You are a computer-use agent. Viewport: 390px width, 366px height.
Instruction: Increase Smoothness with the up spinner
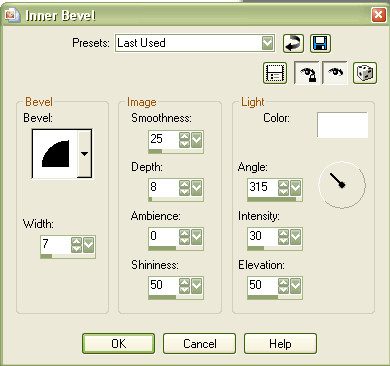[x=184, y=136]
